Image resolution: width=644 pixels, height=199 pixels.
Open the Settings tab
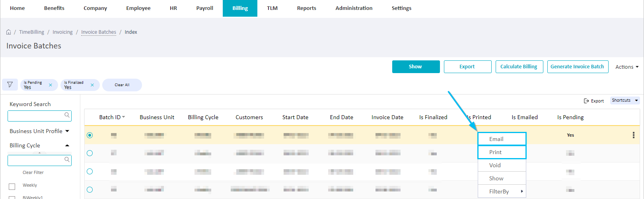(402, 8)
